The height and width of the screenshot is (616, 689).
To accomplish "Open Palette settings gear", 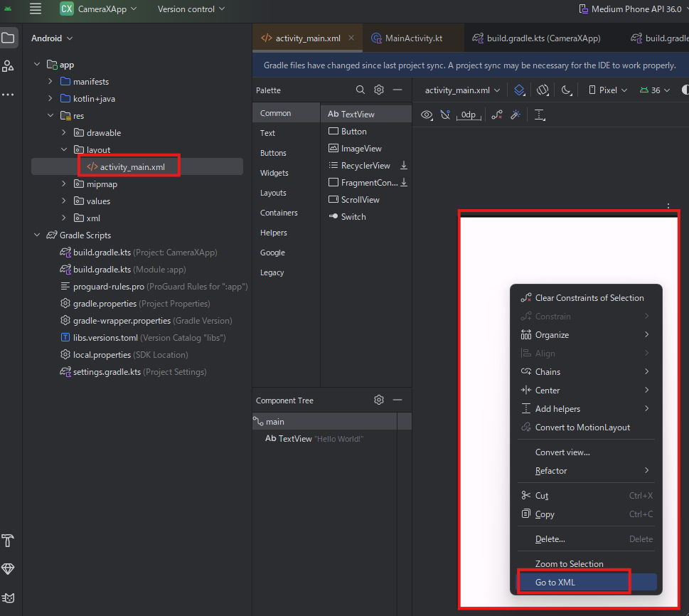I will tap(379, 90).
